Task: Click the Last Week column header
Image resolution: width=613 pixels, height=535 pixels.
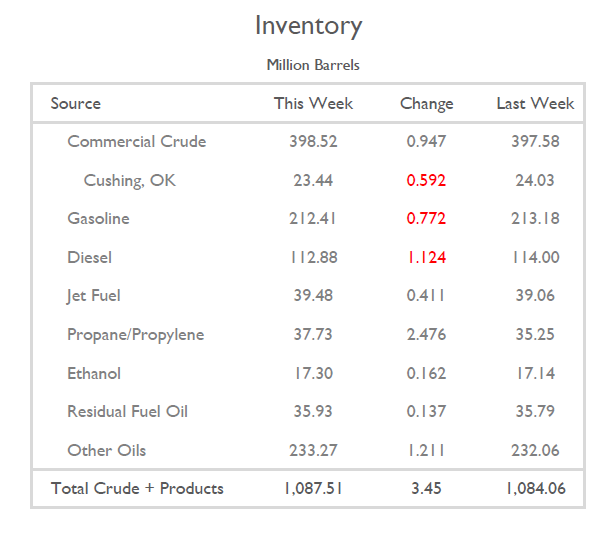Action: point(535,103)
